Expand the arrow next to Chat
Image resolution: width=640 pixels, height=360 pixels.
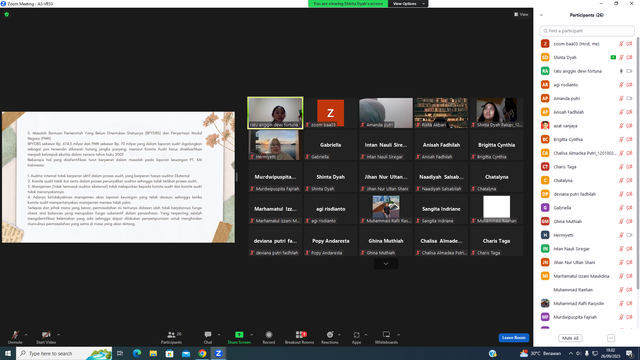(219, 335)
